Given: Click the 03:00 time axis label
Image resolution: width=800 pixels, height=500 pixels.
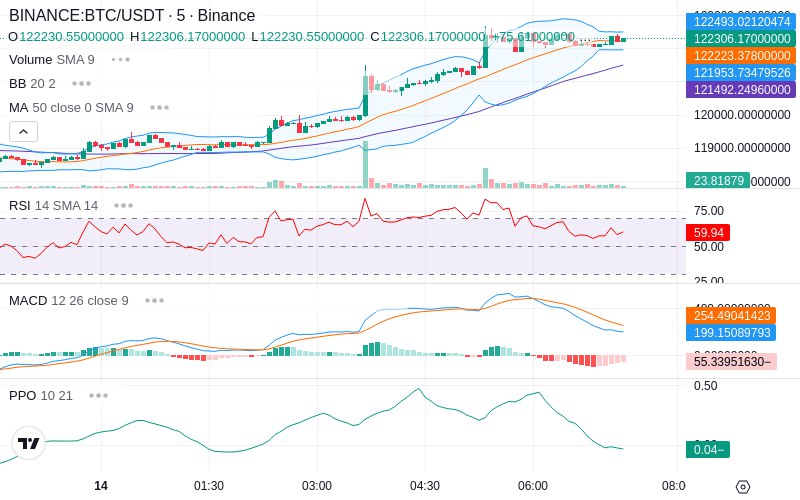Looking at the screenshot, I should tap(317, 486).
